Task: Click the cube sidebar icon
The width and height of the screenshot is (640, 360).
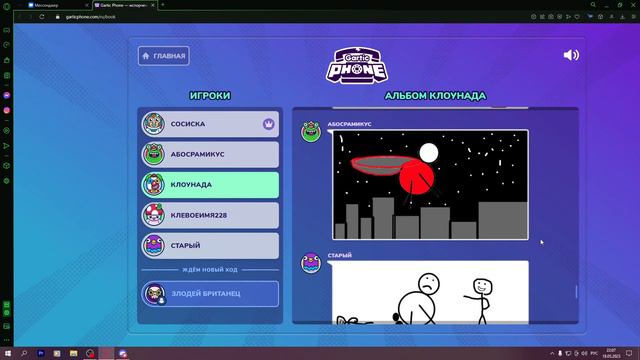Action: [x=7, y=166]
